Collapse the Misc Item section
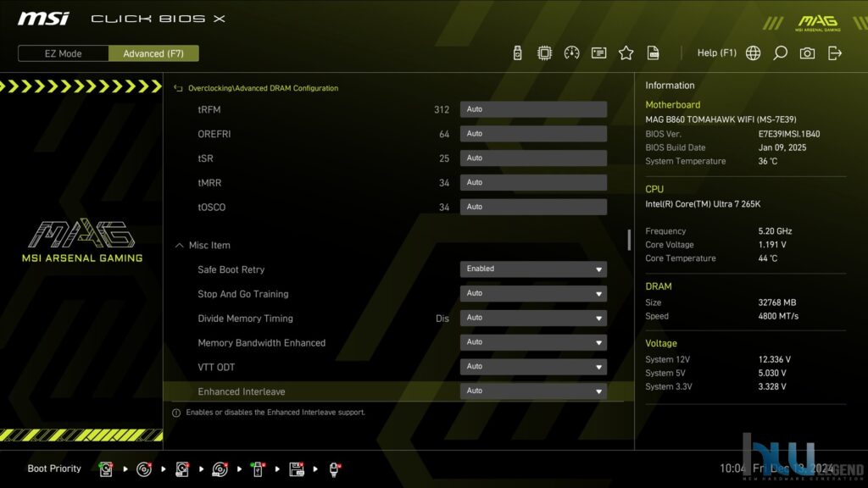 click(x=180, y=245)
